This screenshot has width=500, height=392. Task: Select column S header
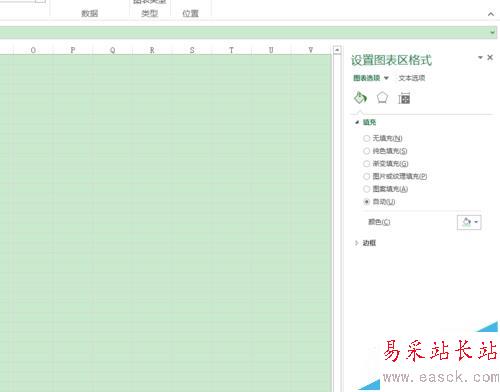point(192,50)
